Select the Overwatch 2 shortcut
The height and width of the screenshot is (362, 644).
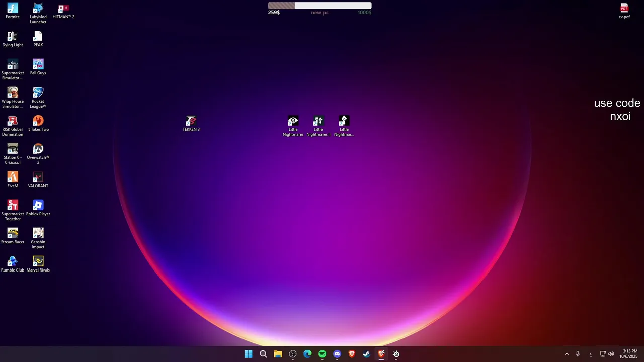click(x=38, y=154)
